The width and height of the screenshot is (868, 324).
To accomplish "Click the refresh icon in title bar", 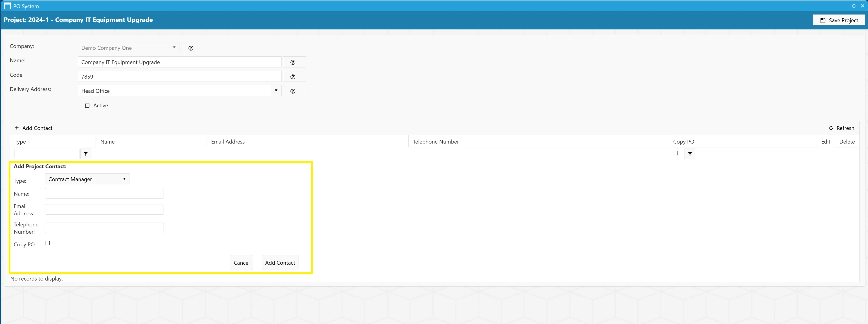I will pos(854,6).
